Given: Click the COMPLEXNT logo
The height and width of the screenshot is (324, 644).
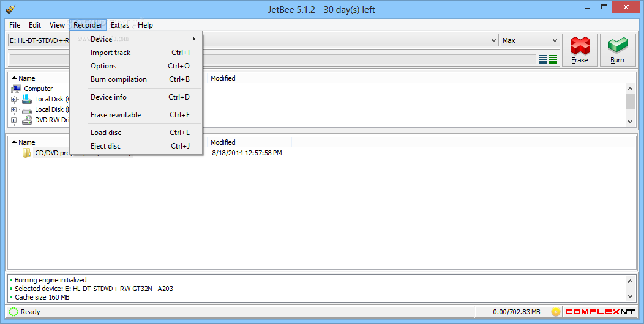Looking at the screenshot, I should 600,312.
